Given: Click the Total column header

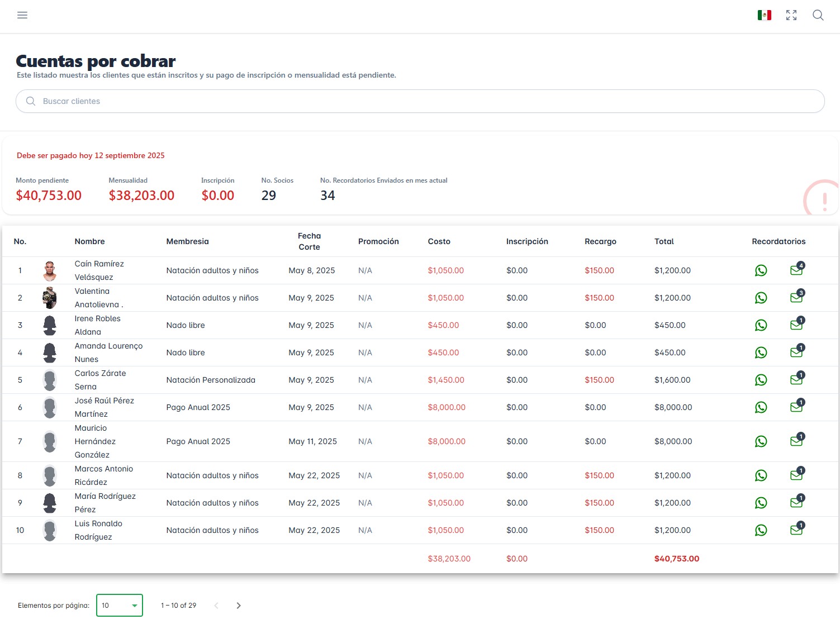Looking at the screenshot, I should click(x=664, y=241).
